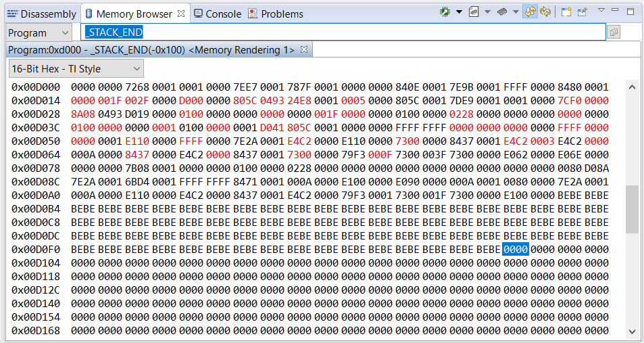Select memory cell 787F
644x343 pixels.
299,87
